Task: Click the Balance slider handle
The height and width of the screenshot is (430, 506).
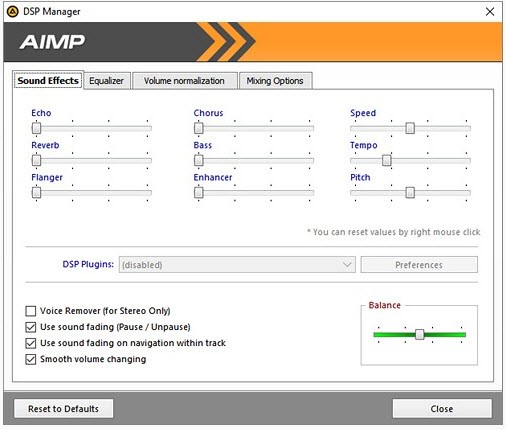Action: click(x=419, y=334)
